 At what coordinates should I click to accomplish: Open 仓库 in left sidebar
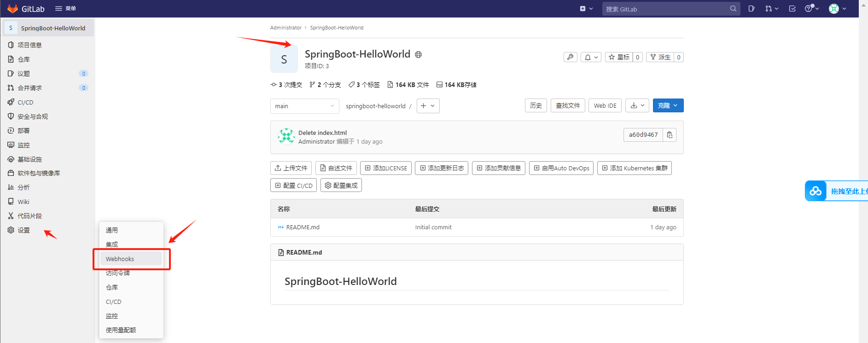[x=48, y=59]
